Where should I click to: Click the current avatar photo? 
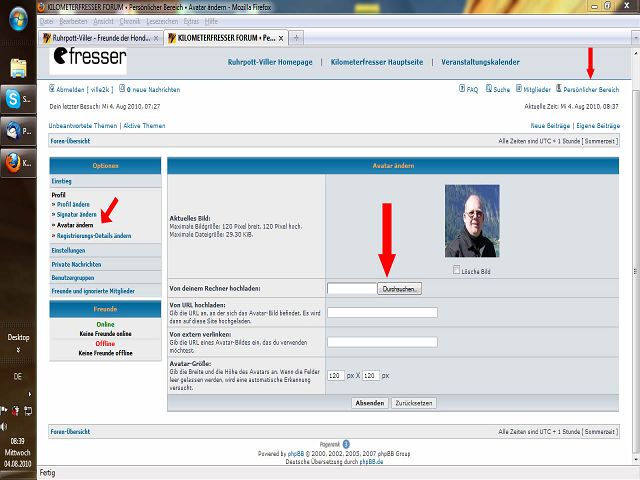471,221
